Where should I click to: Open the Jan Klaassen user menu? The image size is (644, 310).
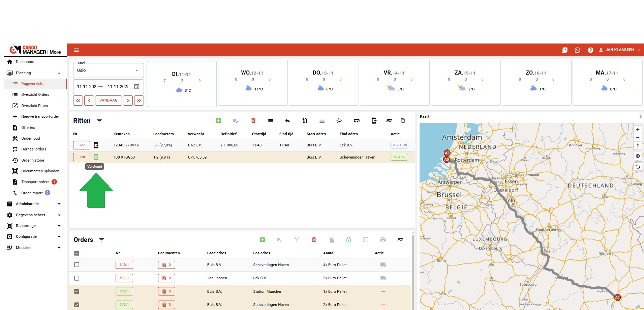point(619,50)
